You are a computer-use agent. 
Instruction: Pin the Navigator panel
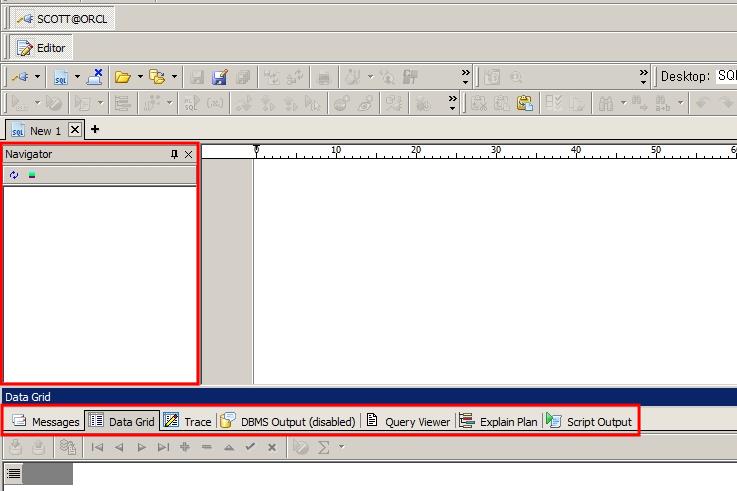click(174, 155)
